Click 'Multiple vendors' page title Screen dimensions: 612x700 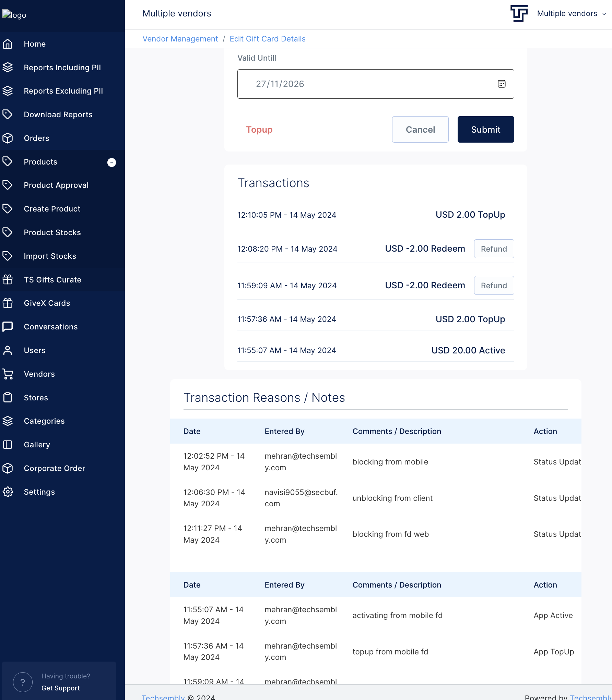(177, 13)
